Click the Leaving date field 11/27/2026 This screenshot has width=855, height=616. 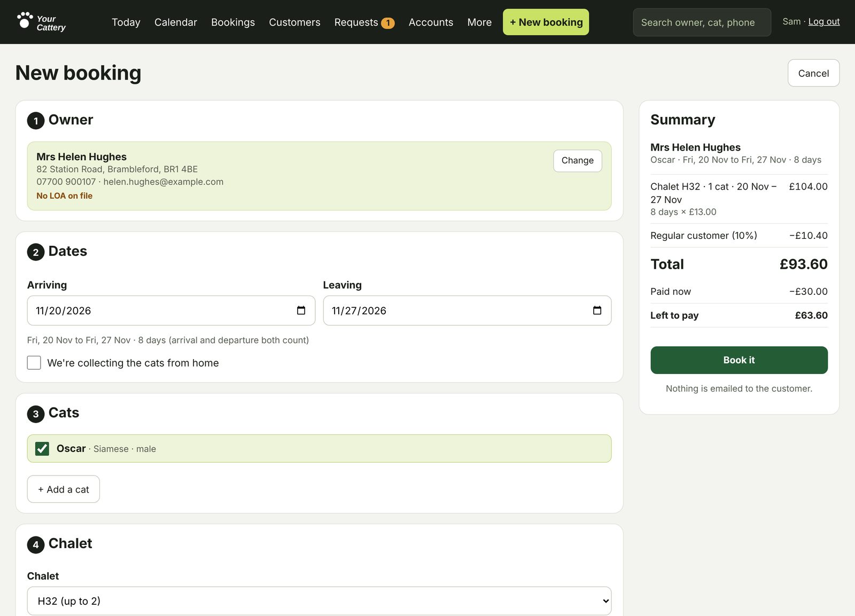(467, 310)
